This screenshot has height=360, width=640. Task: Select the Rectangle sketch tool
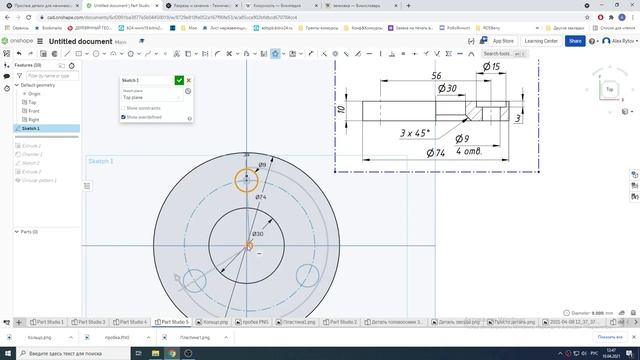(x=79, y=53)
